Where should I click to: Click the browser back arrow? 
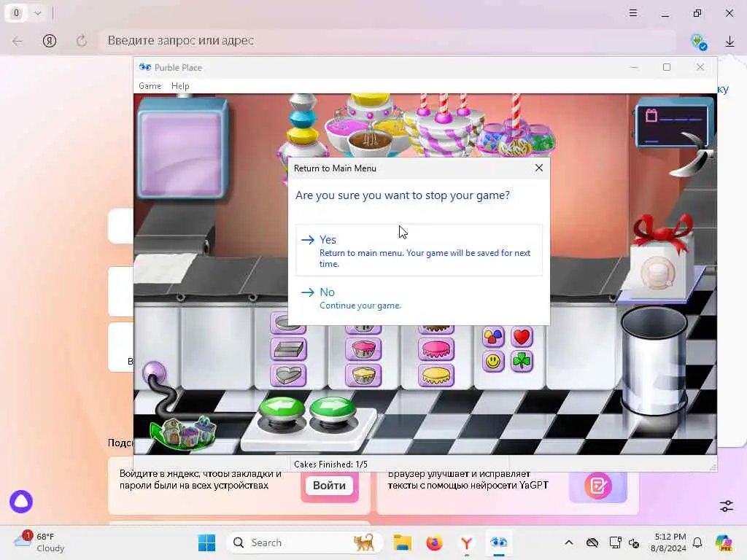click(18, 41)
